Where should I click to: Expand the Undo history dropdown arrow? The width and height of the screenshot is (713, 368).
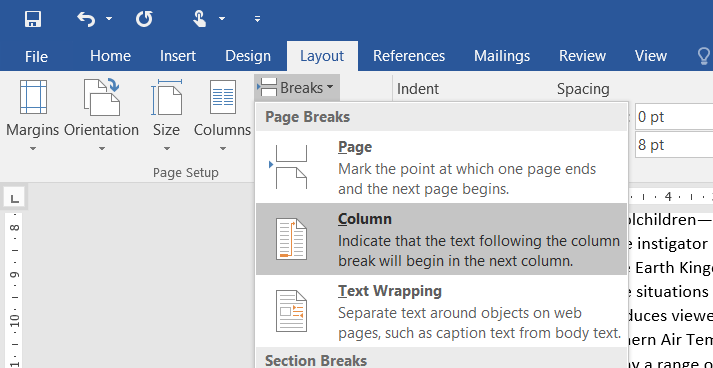(x=109, y=19)
